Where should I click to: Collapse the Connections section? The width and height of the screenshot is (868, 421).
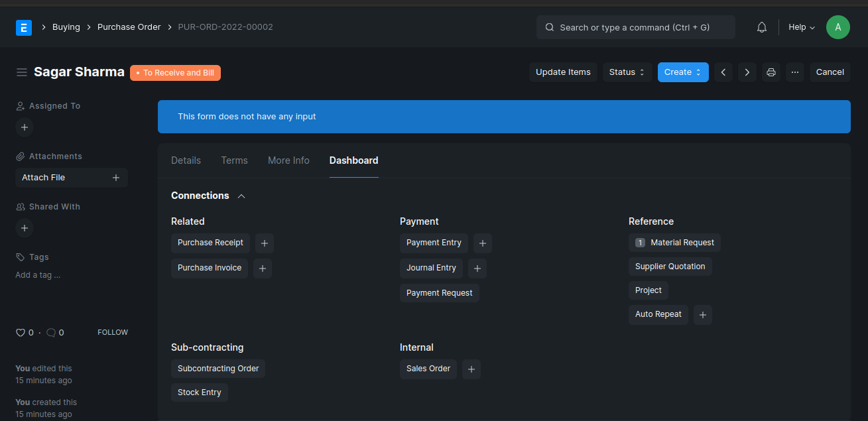pos(241,196)
